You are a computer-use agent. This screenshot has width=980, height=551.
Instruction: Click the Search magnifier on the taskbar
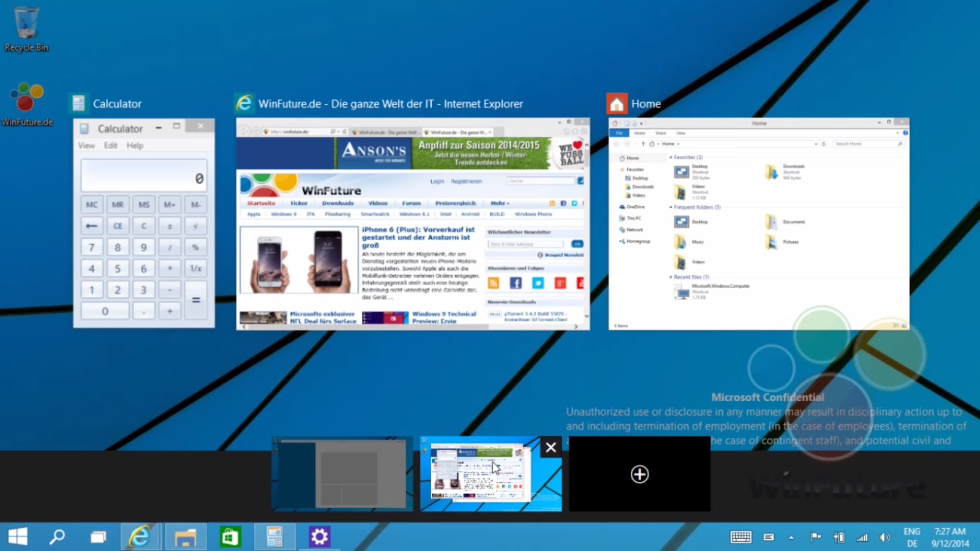coord(57,537)
